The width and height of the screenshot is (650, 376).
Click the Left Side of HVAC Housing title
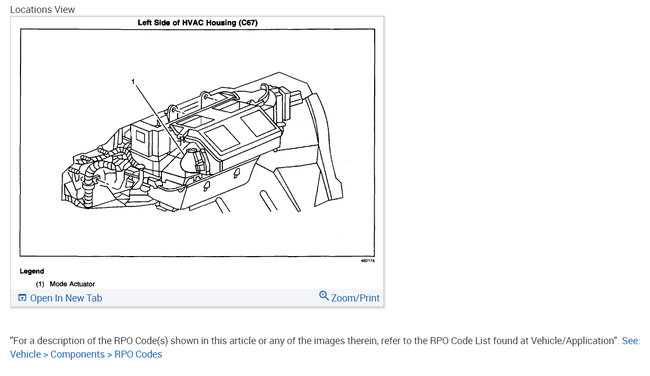click(x=197, y=23)
